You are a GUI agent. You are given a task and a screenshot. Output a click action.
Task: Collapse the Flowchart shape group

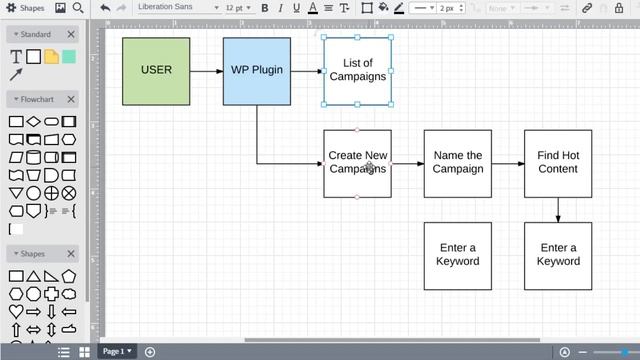[x=16, y=99]
